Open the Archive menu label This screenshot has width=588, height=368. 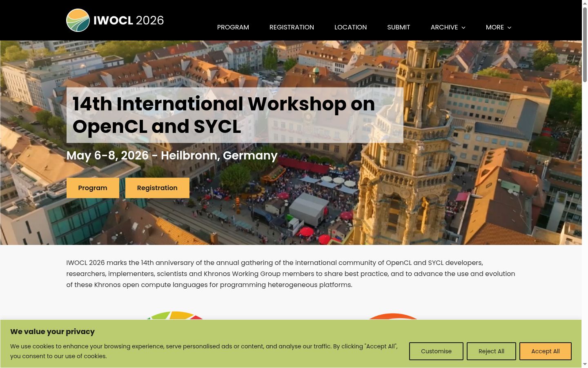pos(444,27)
